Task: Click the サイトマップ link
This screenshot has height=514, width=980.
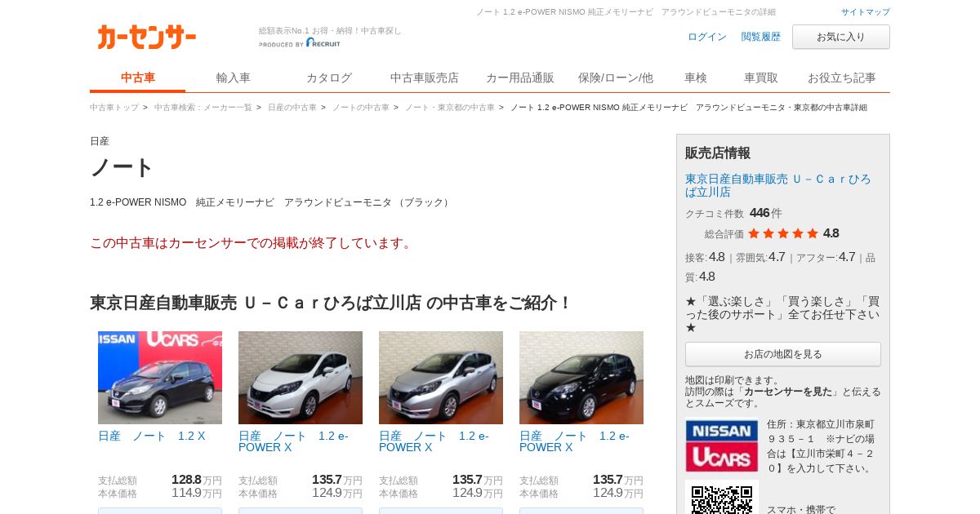Action: (866, 12)
